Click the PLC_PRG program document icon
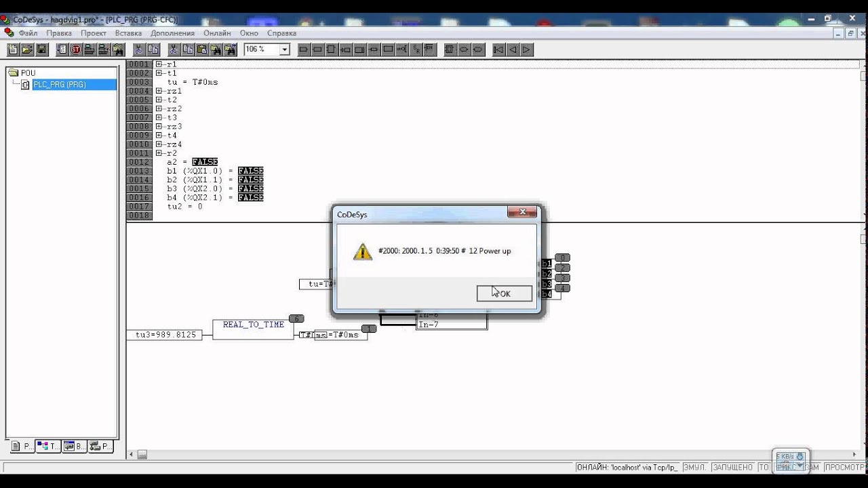Image resolution: width=868 pixels, height=488 pixels. pos(26,85)
